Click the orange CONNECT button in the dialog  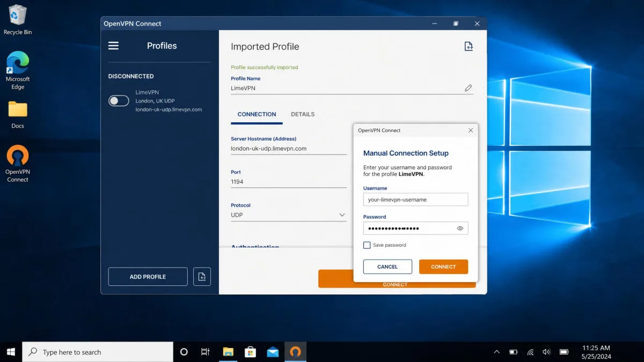pos(443,267)
